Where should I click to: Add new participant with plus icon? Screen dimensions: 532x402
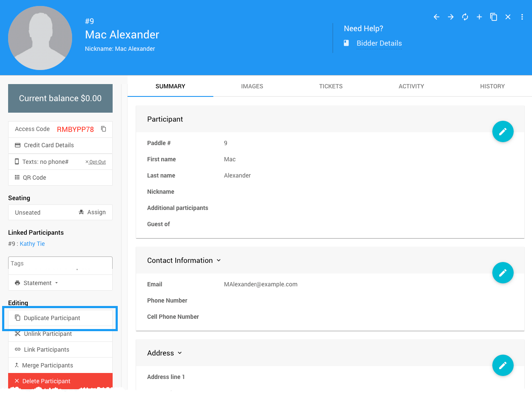coord(479,17)
